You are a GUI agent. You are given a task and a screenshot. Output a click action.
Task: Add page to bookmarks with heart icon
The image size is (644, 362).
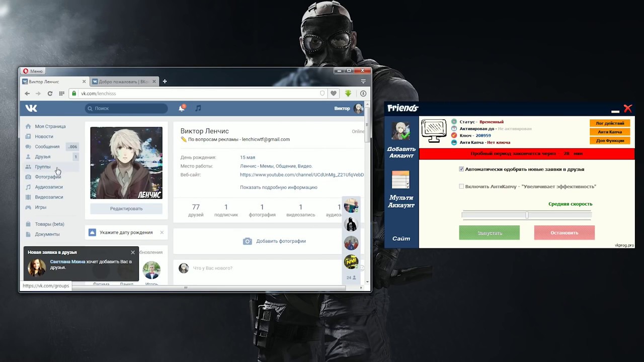coord(333,94)
